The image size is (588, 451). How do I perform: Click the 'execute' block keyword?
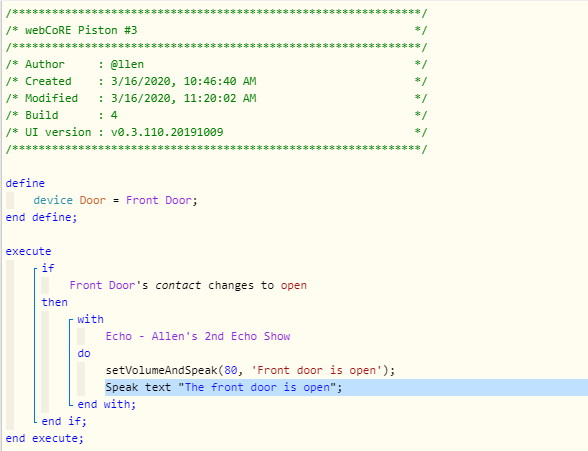click(28, 251)
